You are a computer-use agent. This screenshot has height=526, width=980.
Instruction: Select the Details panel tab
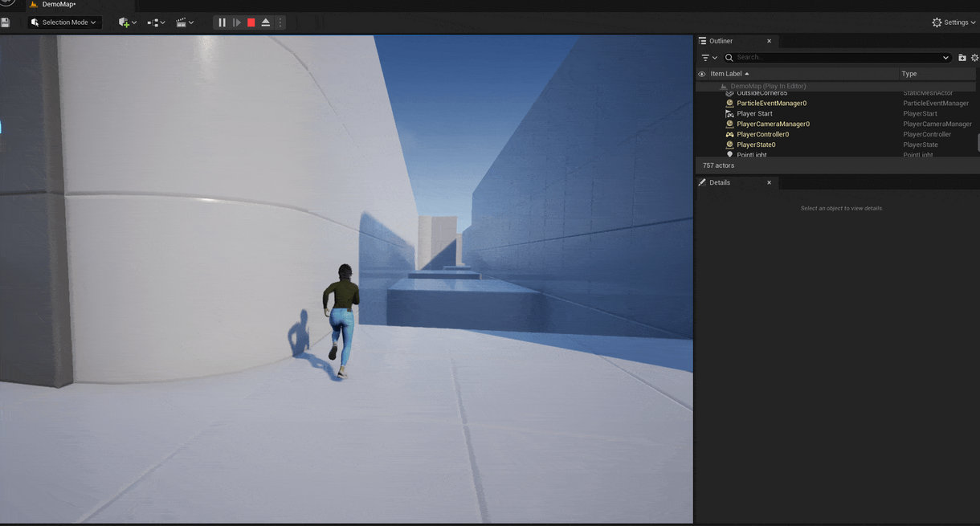(x=720, y=182)
